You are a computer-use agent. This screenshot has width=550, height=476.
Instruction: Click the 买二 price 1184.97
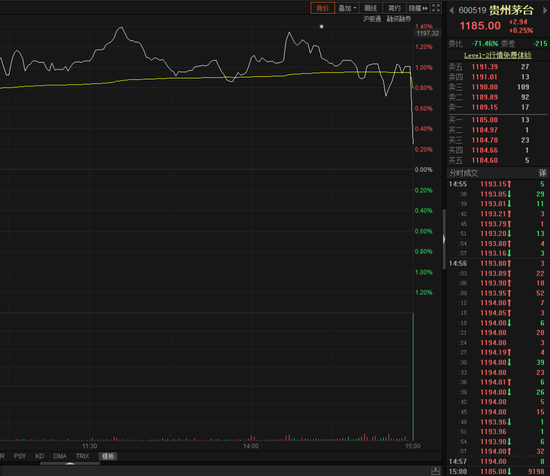pyautogui.click(x=484, y=130)
